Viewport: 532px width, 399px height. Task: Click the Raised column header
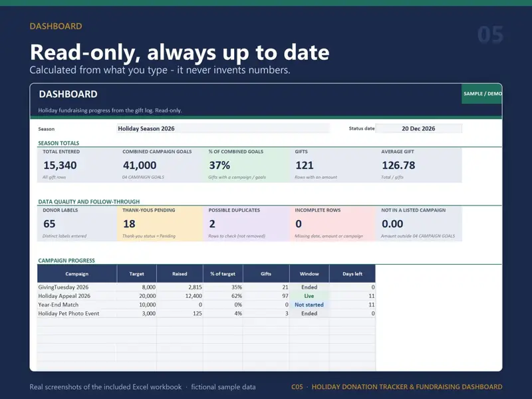click(x=180, y=274)
